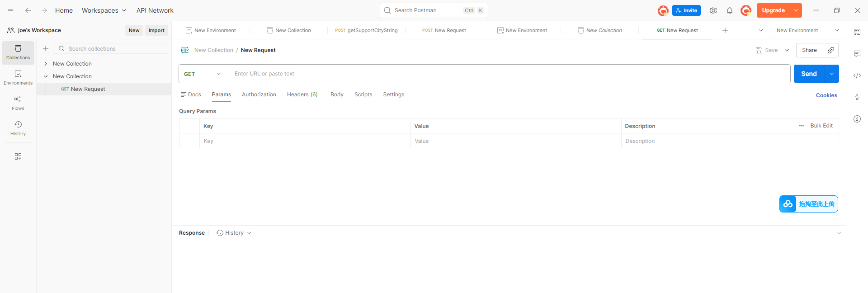Open the Docs tab
Image resolution: width=868 pixels, height=293 pixels.
pos(191,95)
